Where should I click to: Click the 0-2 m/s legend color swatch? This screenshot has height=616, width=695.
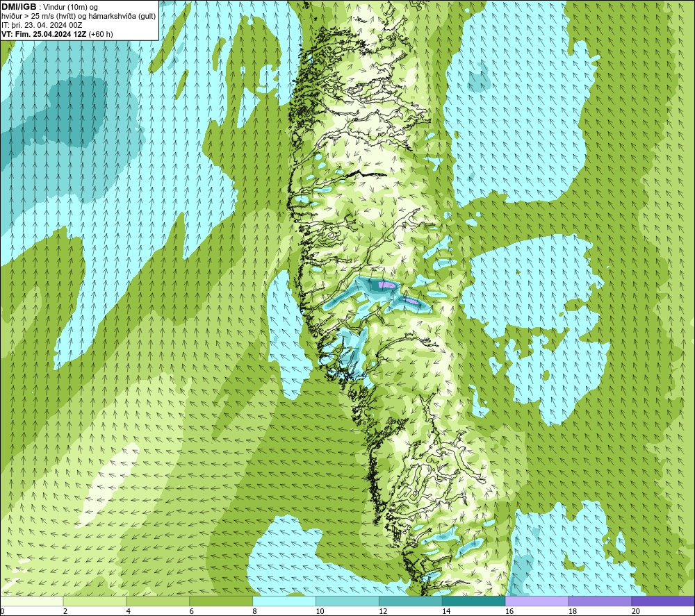point(32,601)
